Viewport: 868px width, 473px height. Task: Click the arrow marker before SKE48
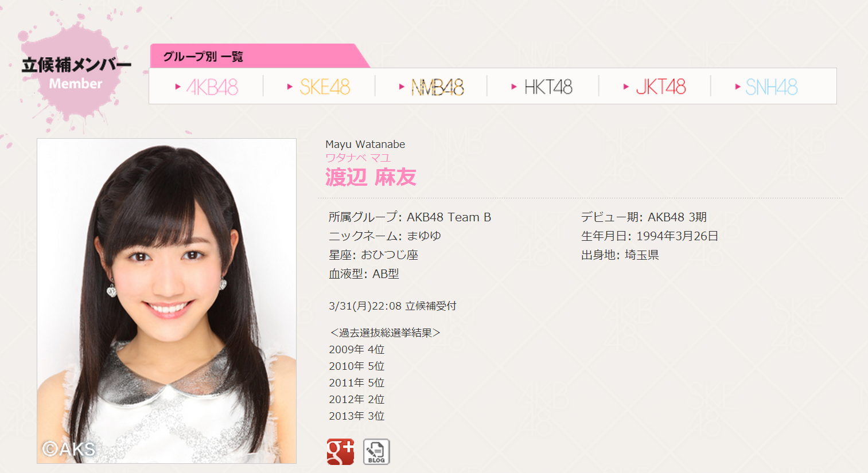[290, 87]
